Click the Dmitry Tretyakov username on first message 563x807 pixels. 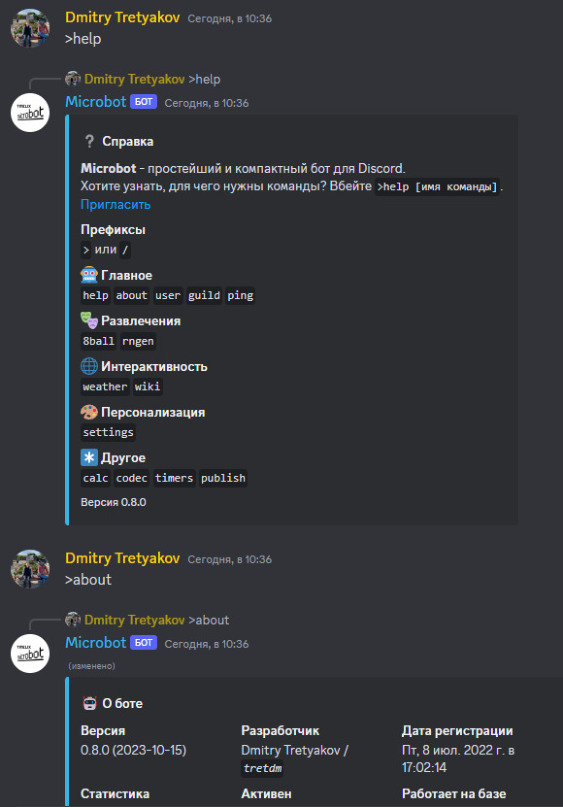[122, 17]
